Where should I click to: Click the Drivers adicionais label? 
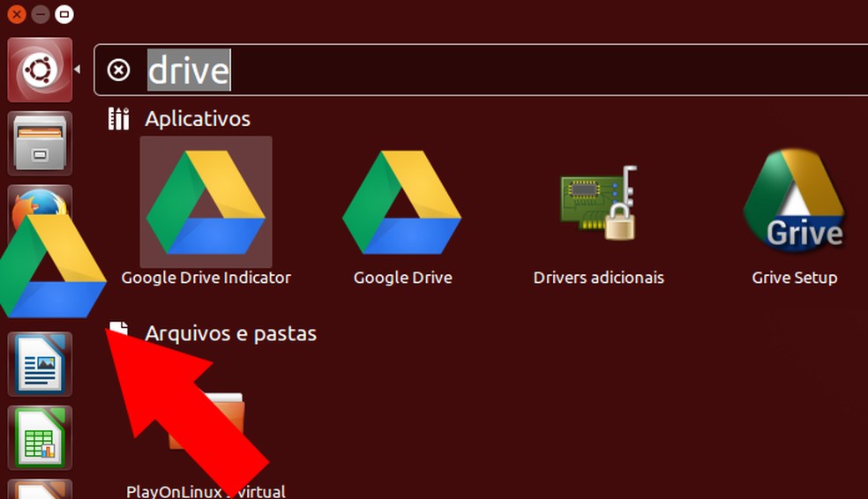598,278
